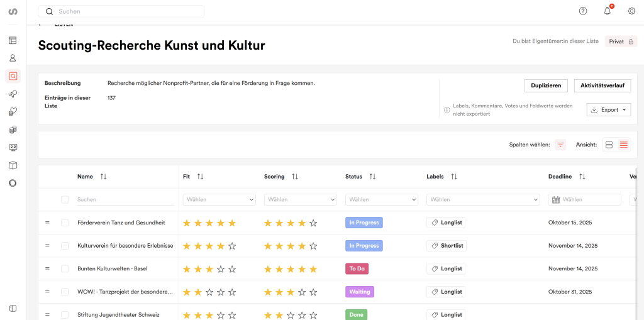Image resolution: width=644 pixels, height=320 pixels.
Task: Expand the Status filter dropdown
Action: pos(381,199)
